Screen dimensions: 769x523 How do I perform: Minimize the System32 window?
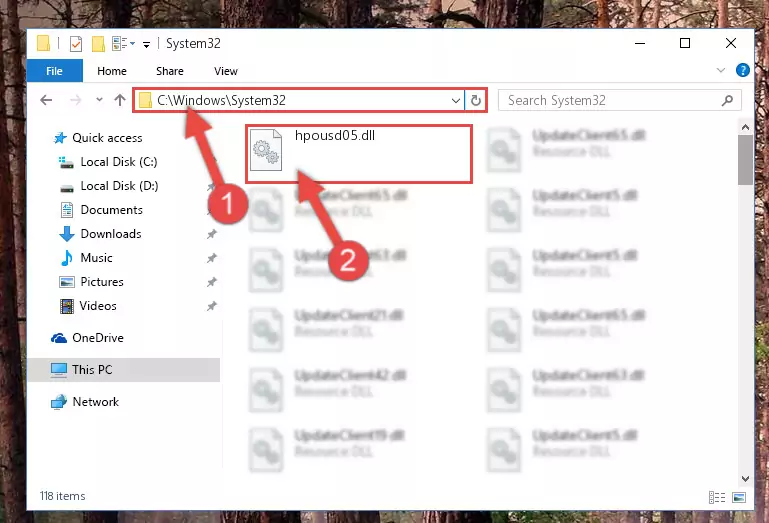(x=640, y=44)
